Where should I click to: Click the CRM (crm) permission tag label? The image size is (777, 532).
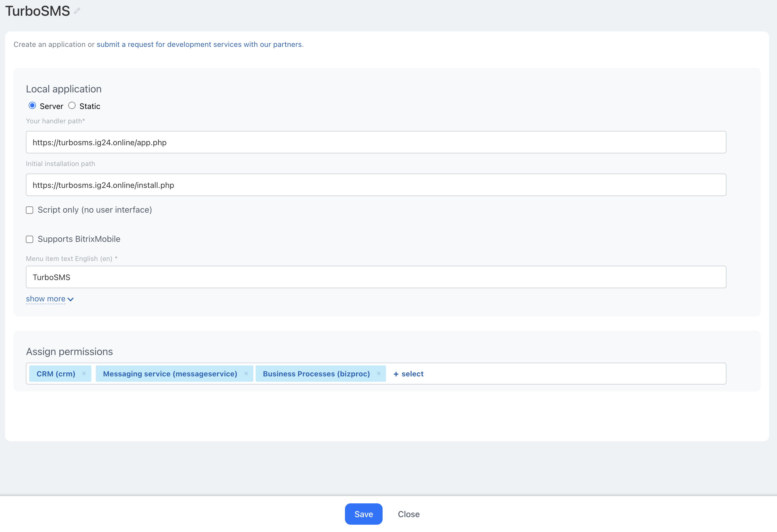pos(56,374)
